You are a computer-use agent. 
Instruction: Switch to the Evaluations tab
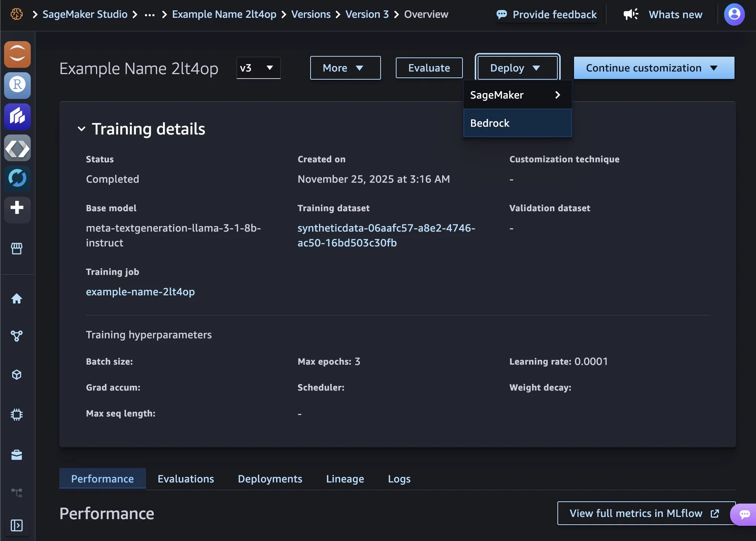(x=186, y=479)
